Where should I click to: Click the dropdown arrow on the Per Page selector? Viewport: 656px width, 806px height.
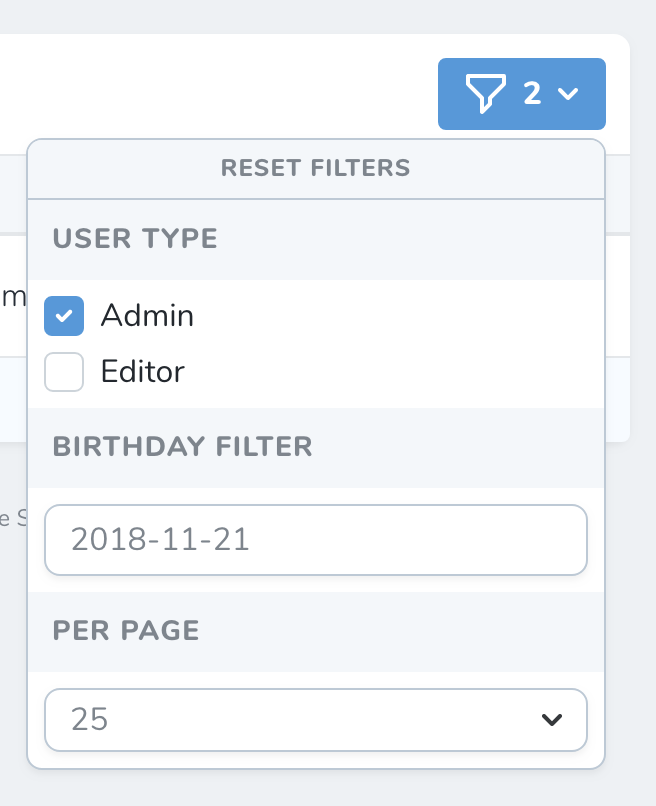(x=551, y=720)
